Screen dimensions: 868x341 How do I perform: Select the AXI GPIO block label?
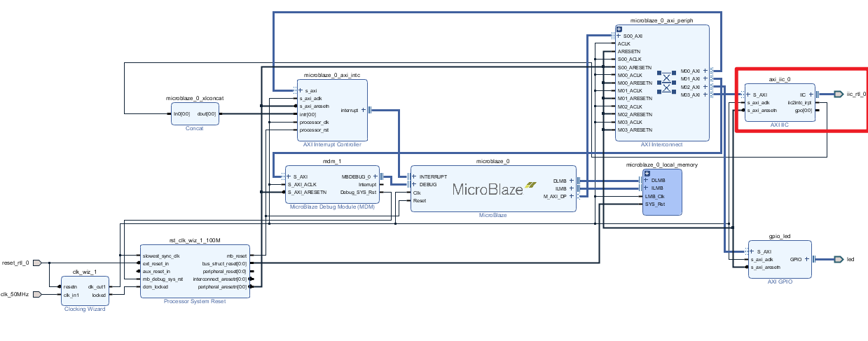[x=779, y=281]
